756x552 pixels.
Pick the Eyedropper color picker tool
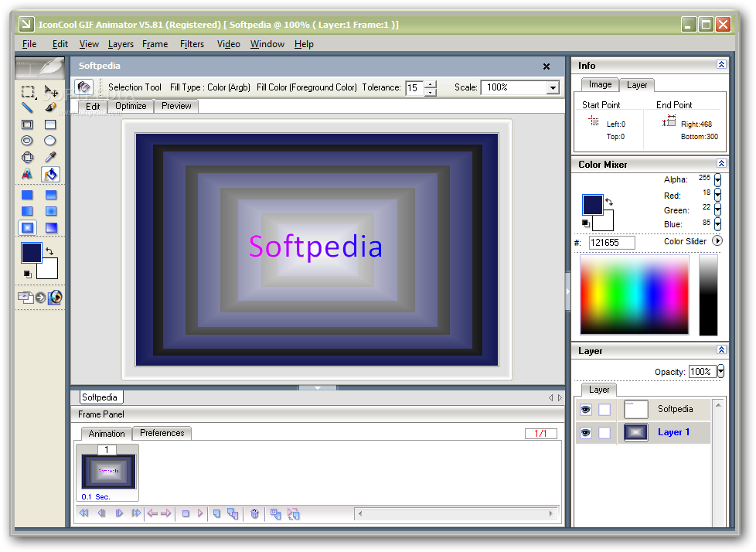tap(50, 157)
